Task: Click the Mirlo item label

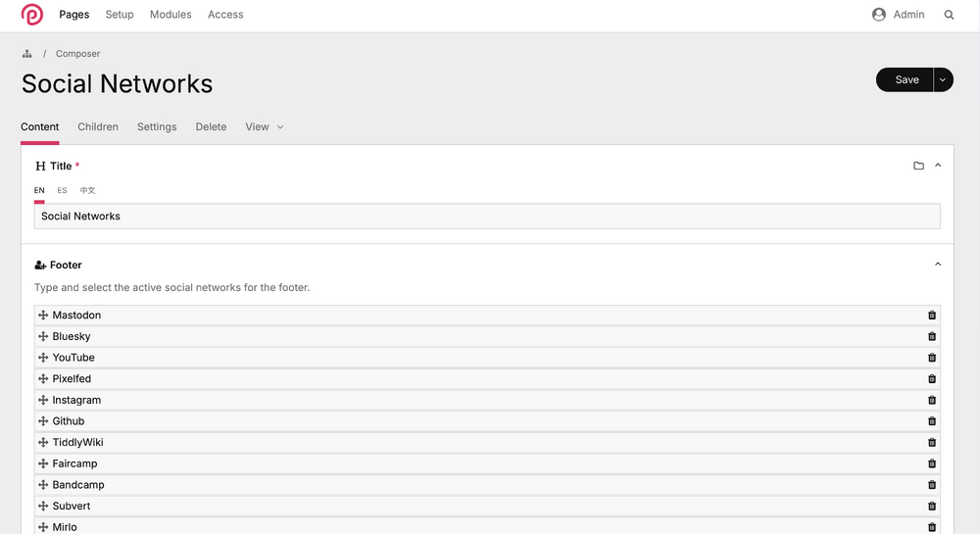Action: 65,528
